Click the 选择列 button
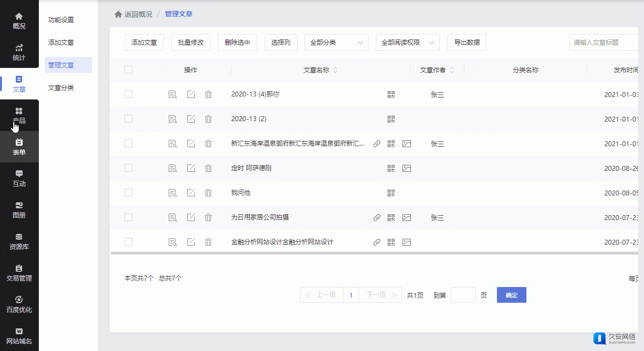This screenshot has width=644, height=351. (281, 42)
